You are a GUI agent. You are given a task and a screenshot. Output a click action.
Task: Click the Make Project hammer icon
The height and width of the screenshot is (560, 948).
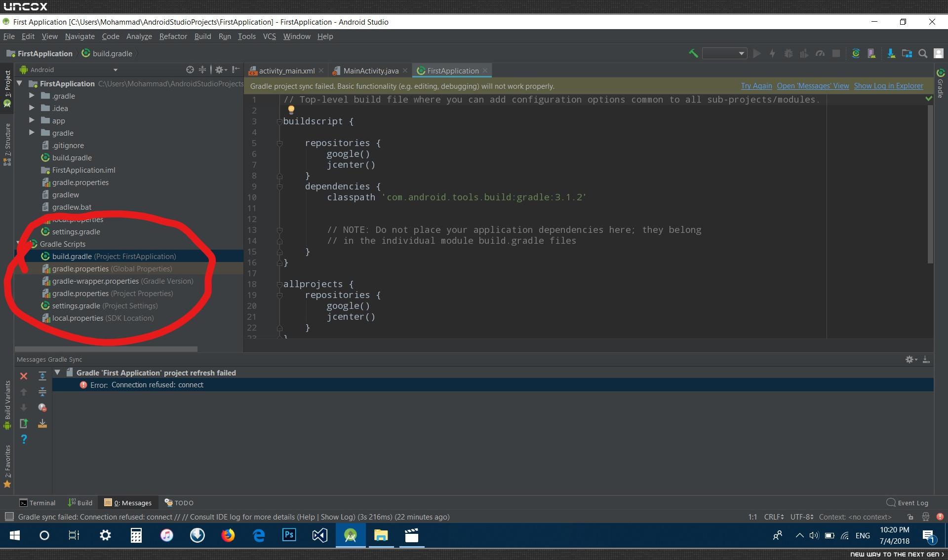click(693, 53)
